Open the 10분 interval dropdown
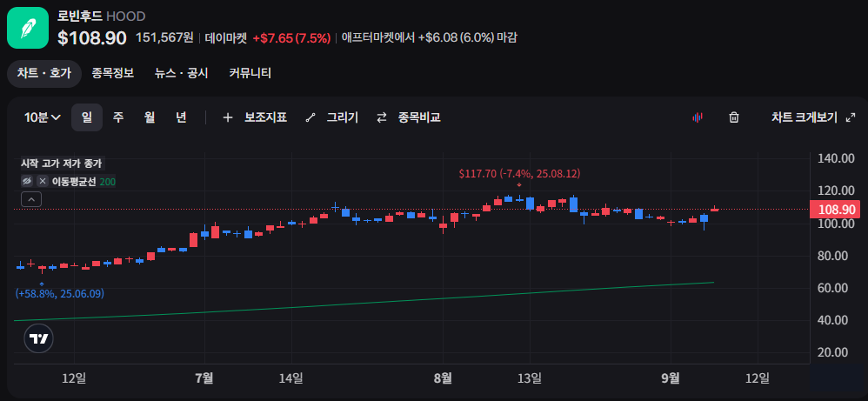 [x=43, y=117]
